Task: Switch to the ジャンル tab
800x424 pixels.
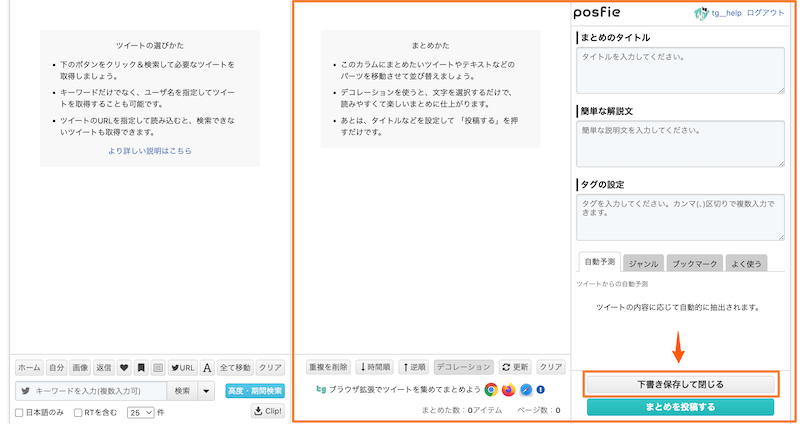Action: coord(642,264)
